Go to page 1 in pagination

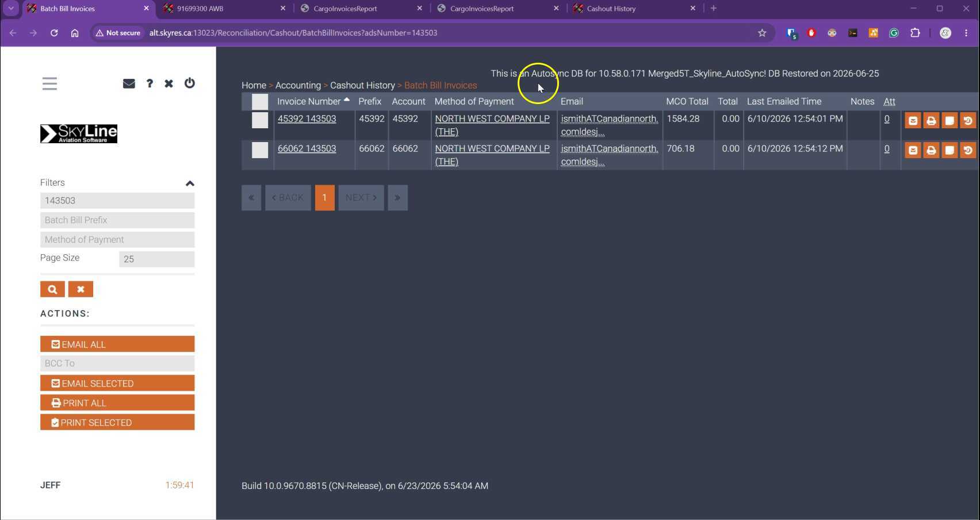324,198
